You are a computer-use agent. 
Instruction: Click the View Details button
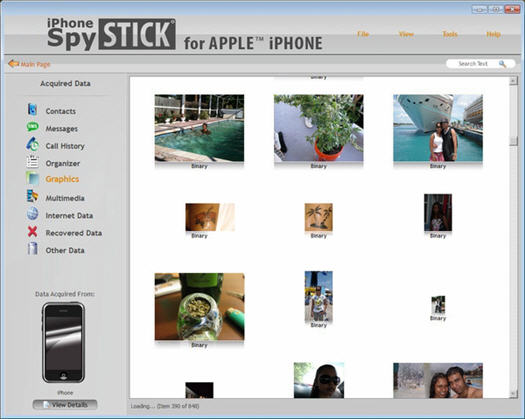pos(65,405)
